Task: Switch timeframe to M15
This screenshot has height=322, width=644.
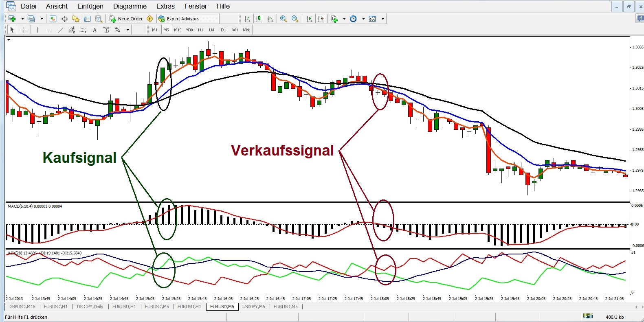Action: (x=178, y=30)
